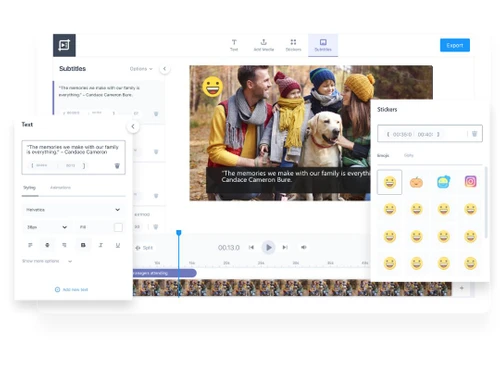Skip forward to the next point in playback
The image size is (500, 375).
point(285,247)
